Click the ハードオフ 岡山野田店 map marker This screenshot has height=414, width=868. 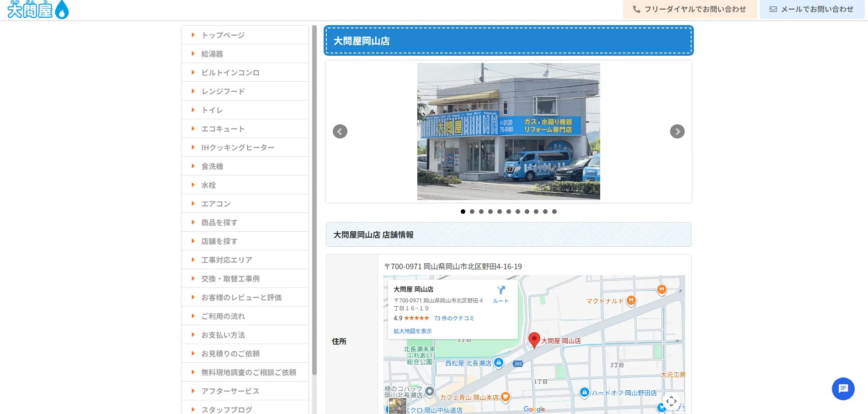coord(585,393)
